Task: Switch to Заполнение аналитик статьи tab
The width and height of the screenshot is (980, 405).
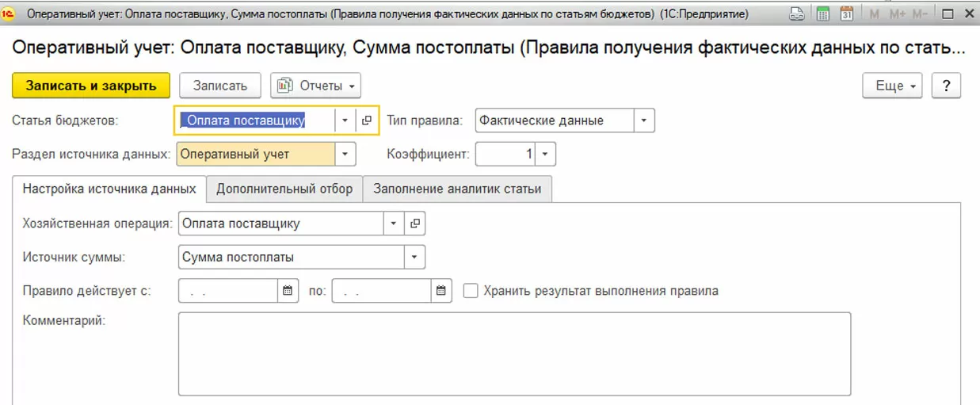Action: pos(457,189)
